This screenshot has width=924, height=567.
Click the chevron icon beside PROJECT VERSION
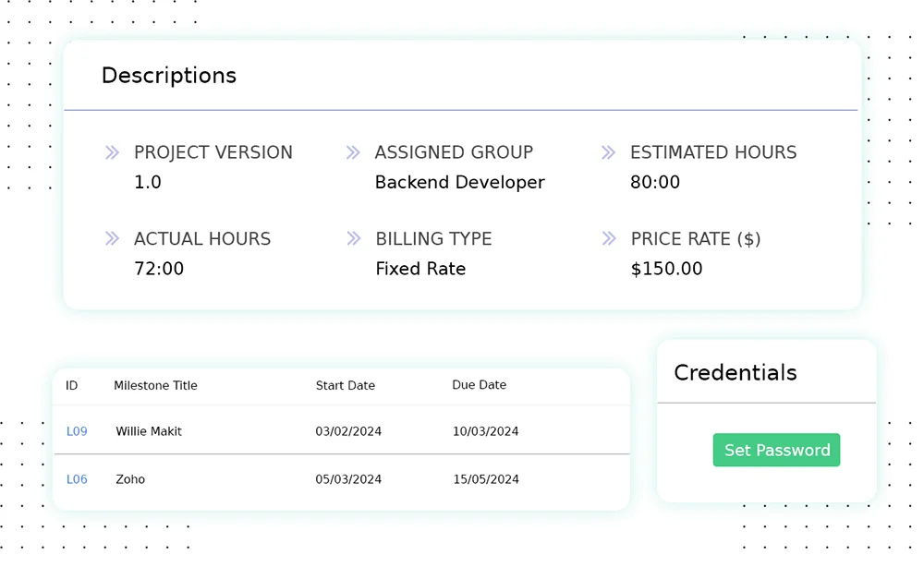pos(112,152)
